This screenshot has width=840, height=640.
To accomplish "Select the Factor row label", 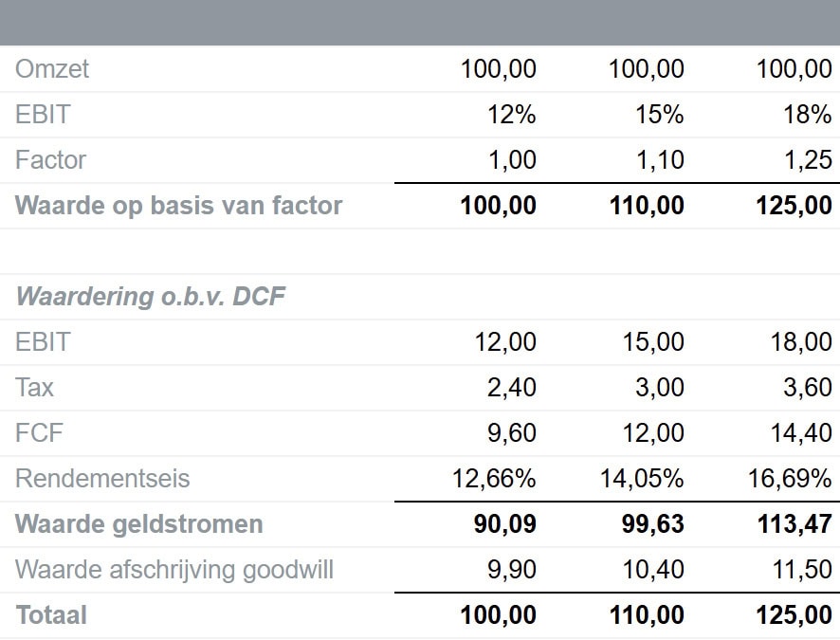I will pos(50,160).
